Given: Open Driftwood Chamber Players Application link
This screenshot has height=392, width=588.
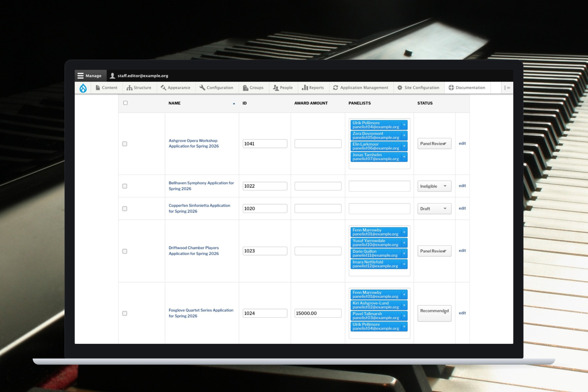Looking at the screenshot, I should pyautogui.click(x=194, y=251).
